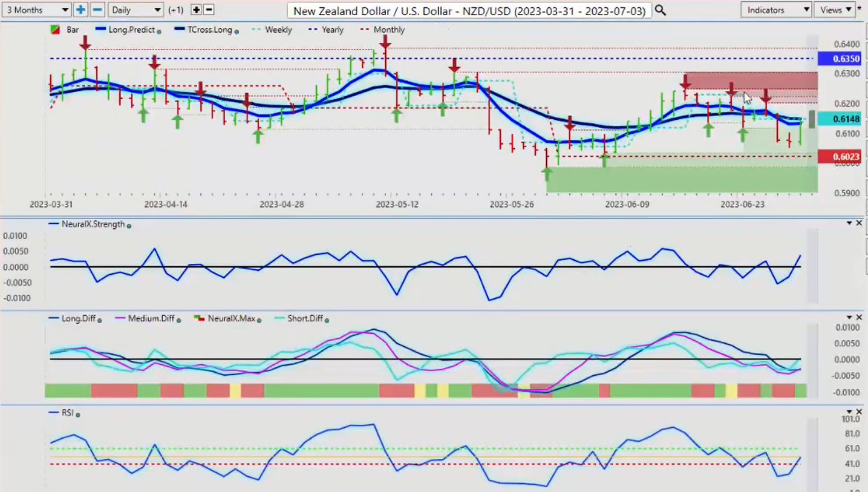Open the Views dropdown
This screenshot has height=492, width=868.
coord(834,10)
